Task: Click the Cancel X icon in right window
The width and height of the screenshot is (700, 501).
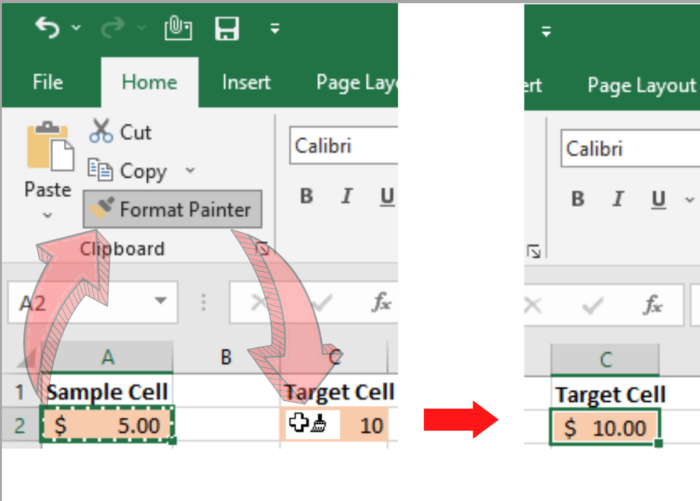Action: click(533, 306)
